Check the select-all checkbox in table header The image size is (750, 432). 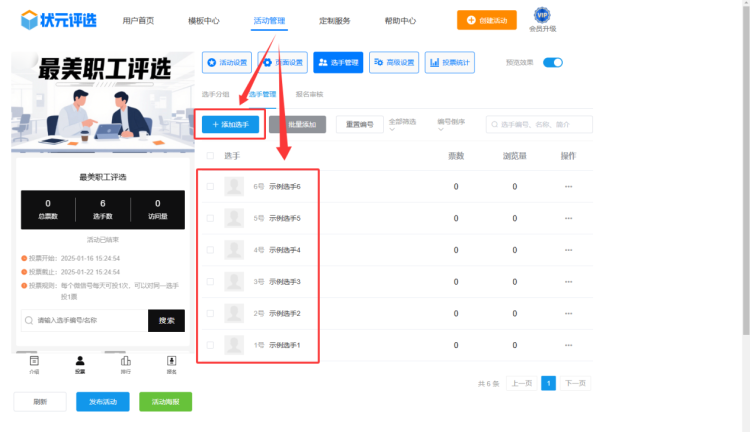point(210,156)
